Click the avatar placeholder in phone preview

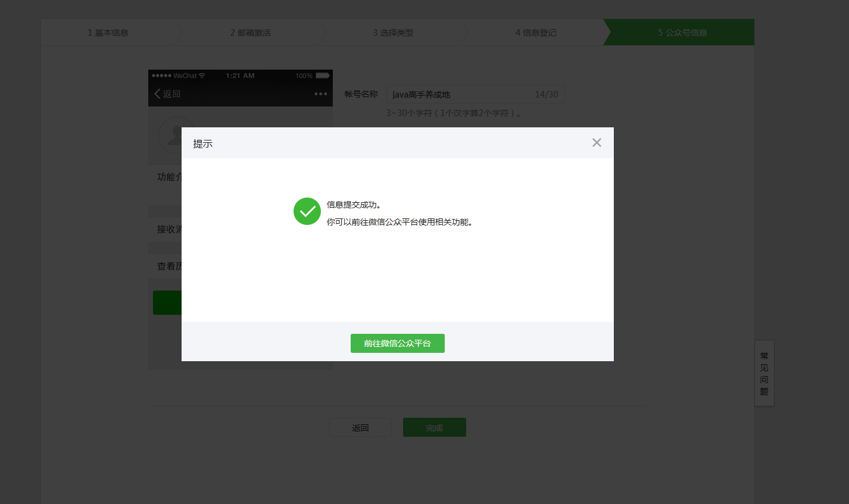click(176, 135)
